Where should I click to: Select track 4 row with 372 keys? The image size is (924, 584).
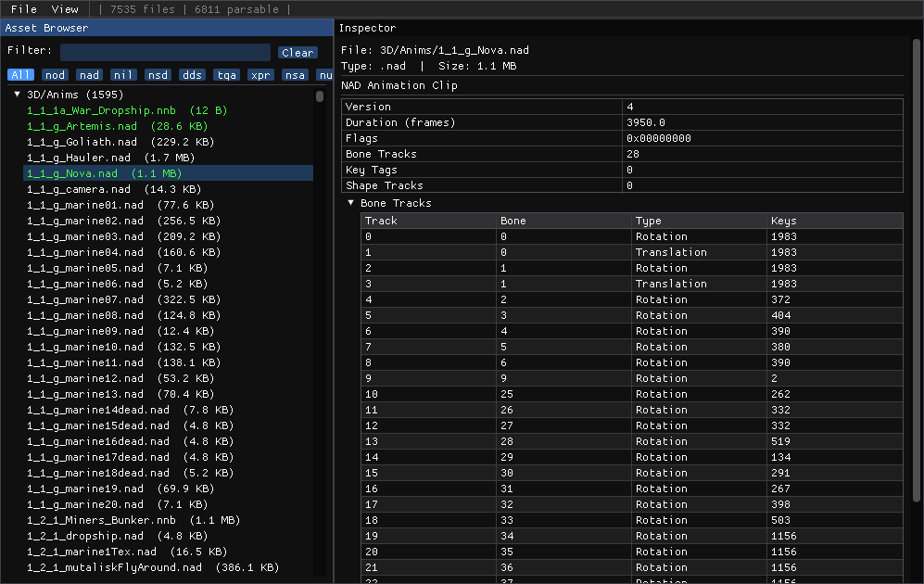tap(632, 299)
